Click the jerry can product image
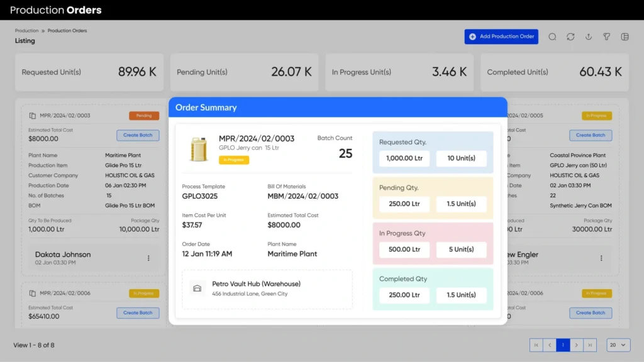Screen dimensions: 644x362 pos(199,149)
